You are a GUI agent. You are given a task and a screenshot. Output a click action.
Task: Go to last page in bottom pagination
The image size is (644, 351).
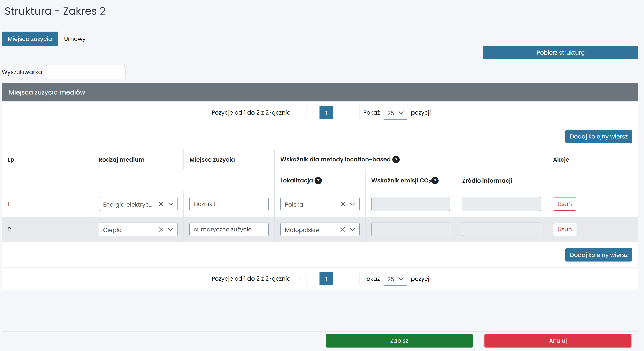pos(352,279)
